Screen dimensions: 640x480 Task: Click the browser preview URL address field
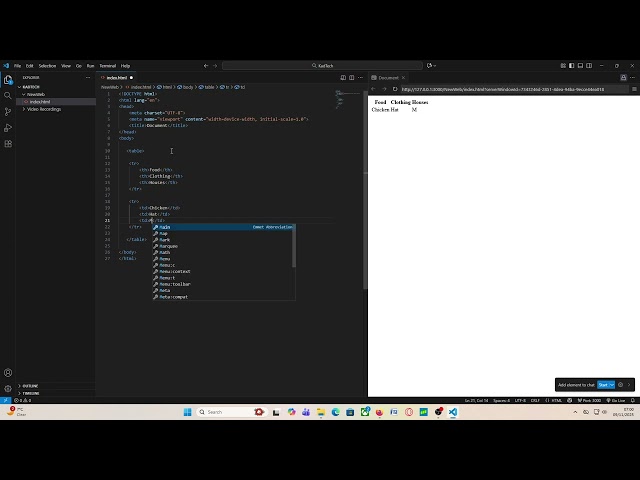514,89
